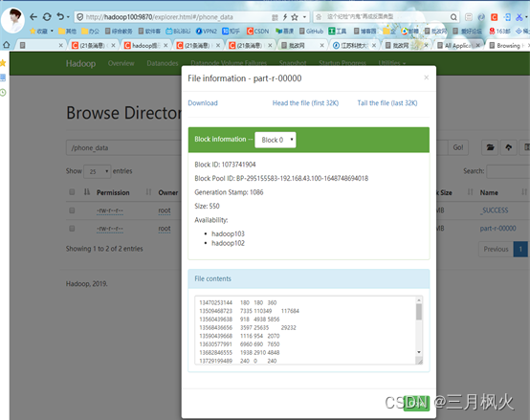The height and width of the screenshot is (420, 530).
Task: Click the search magnifier icon
Action: (x=453, y=17)
